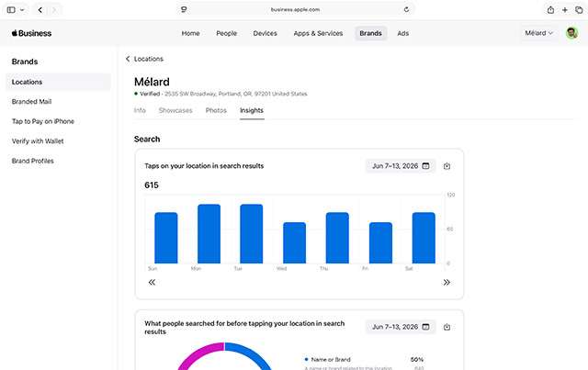Open the People navigation item
The height and width of the screenshot is (370, 588).
(x=227, y=33)
